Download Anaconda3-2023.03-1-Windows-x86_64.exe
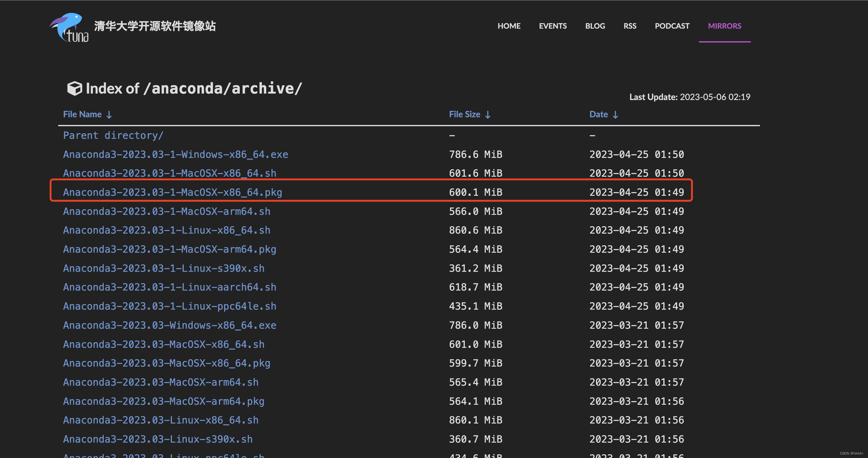 click(175, 154)
